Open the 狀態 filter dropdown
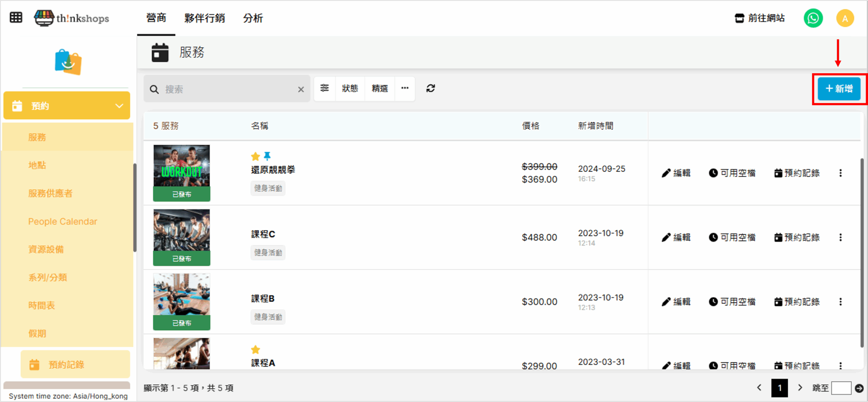Image resolution: width=868 pixels, height=402 pixels. (350, 89)
